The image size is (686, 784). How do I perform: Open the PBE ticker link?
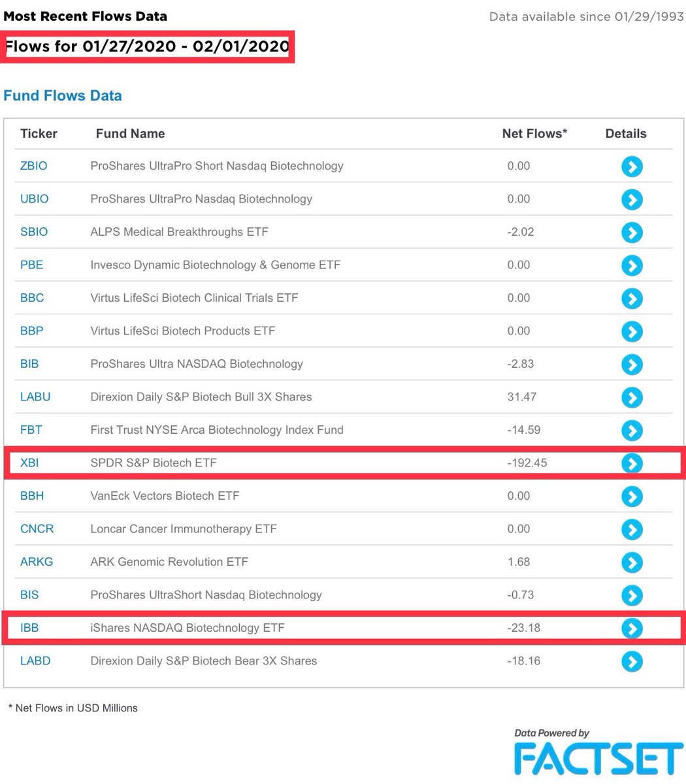point(32,265)
